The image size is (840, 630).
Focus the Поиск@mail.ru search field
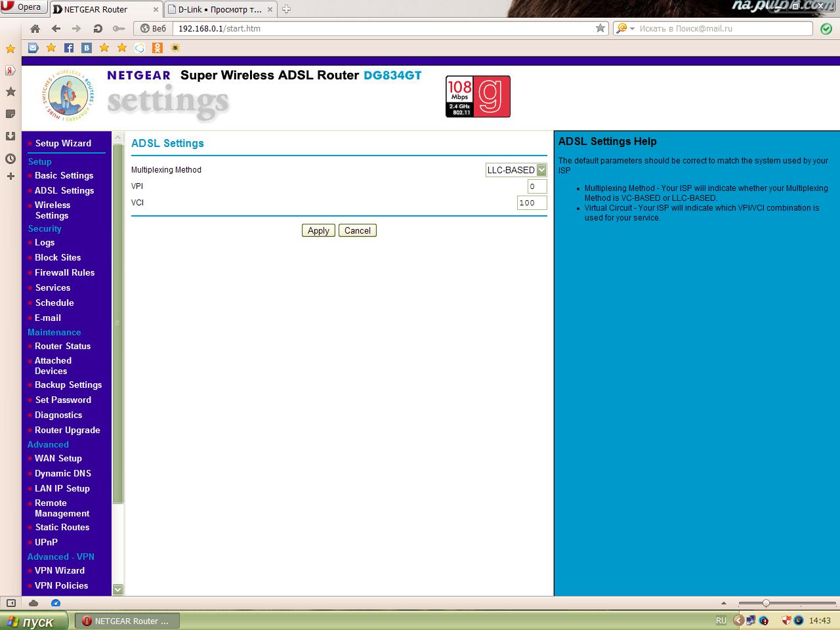click(724, 28)
